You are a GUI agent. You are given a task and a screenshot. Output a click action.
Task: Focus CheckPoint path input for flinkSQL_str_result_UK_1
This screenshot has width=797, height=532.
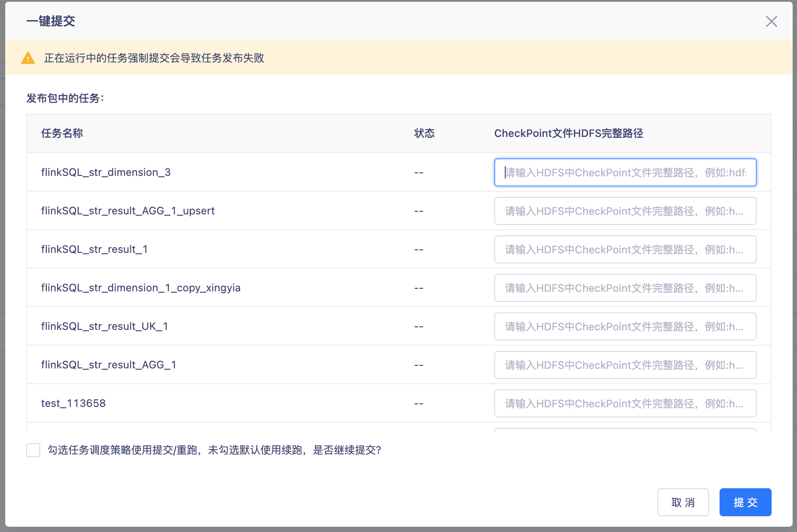tap(625, 326)
